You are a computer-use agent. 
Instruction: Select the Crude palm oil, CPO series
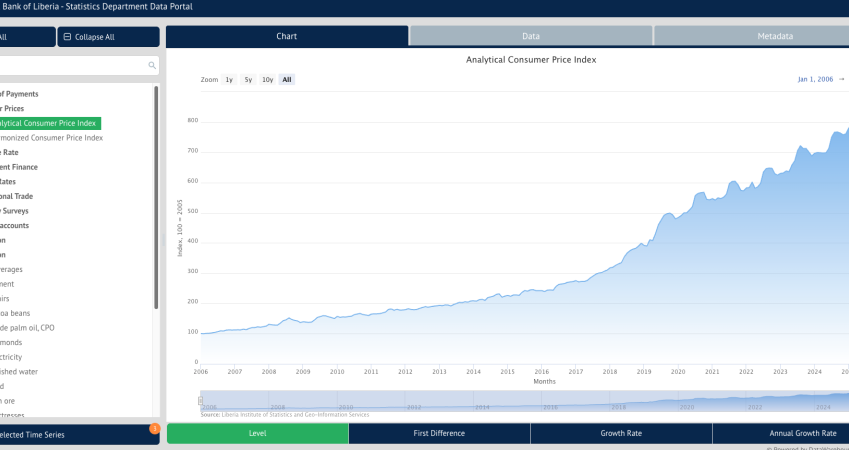tap(27, 328)
